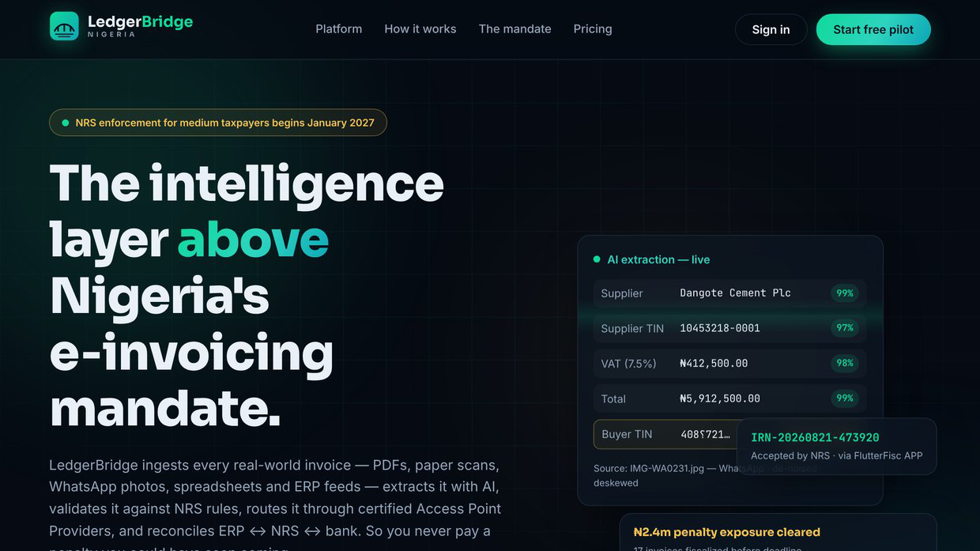Select IRN-20260821-473920 code
980x551 pixels.
tap(815, 438)
